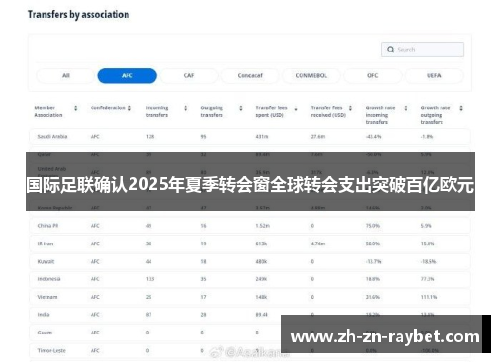Image resolution: width=500 pixels, height=362 pixels.
Task: Switch to the CAF tab
Action: click(189, 75)
